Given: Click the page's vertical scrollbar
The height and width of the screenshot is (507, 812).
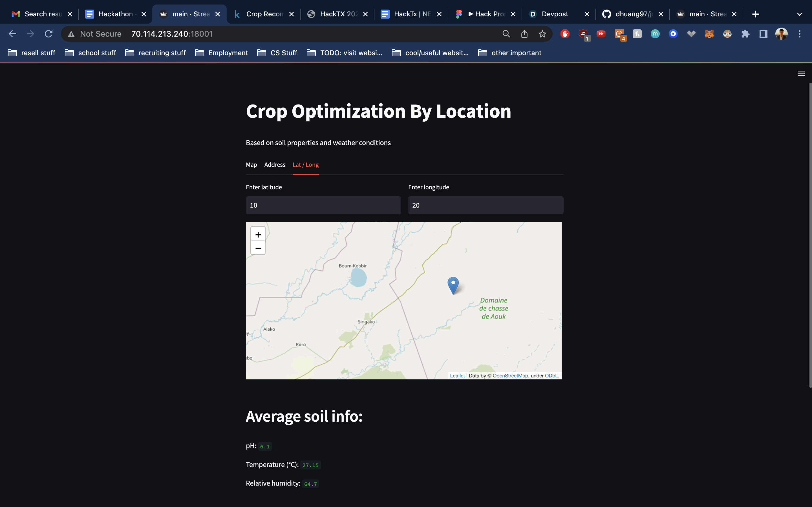Looking at the screenshot, I should (810, 235).
